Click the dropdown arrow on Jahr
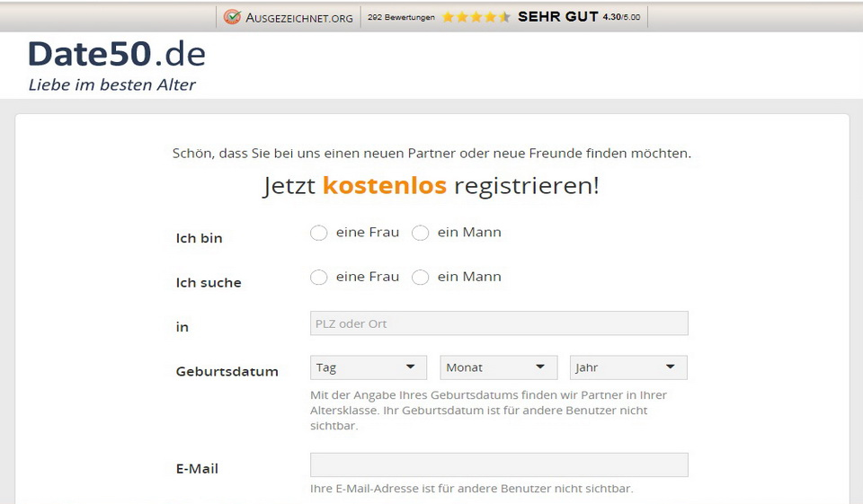This screenshot has height=504, width=863. point(671,367)
